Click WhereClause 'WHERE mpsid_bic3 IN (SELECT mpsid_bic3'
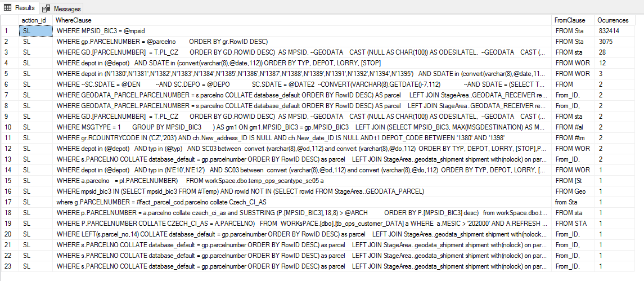Screen dimensions: 644x281 pyautogui.click(x=302, y=191)
